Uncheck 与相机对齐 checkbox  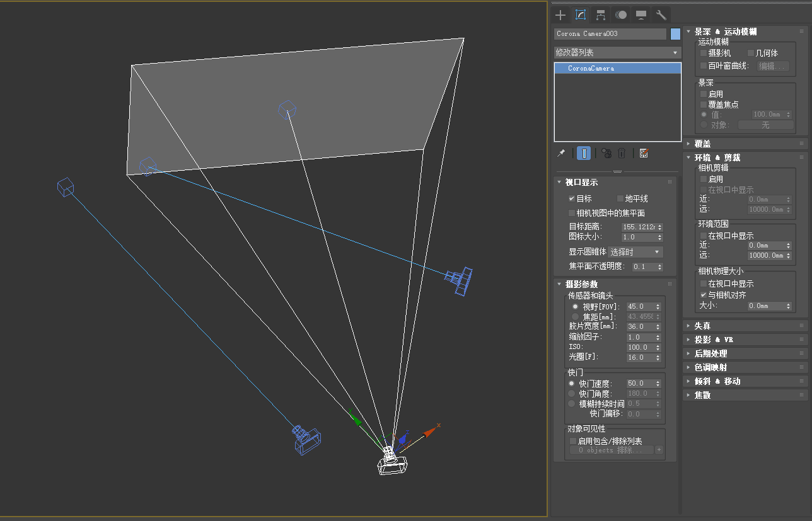click(704, 294)
